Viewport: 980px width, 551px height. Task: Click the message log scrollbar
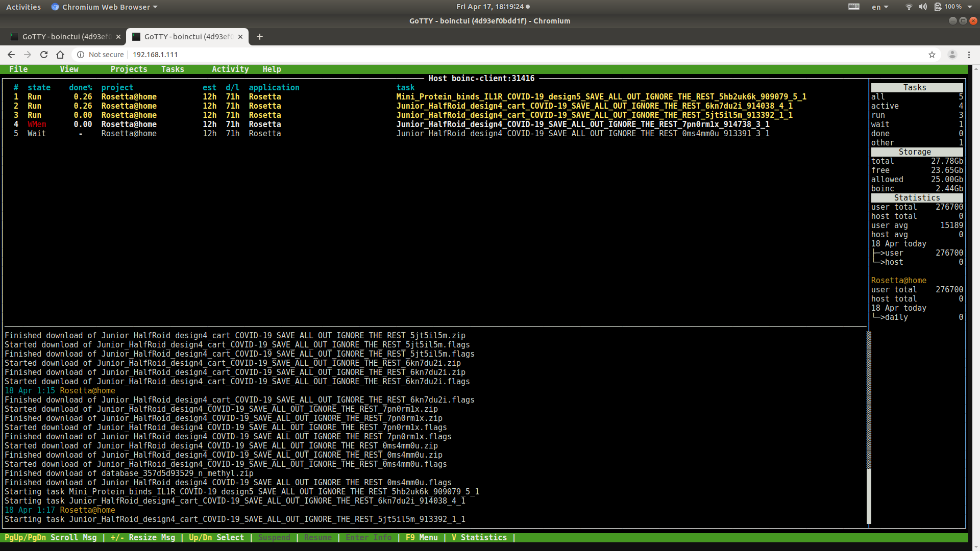869,428
